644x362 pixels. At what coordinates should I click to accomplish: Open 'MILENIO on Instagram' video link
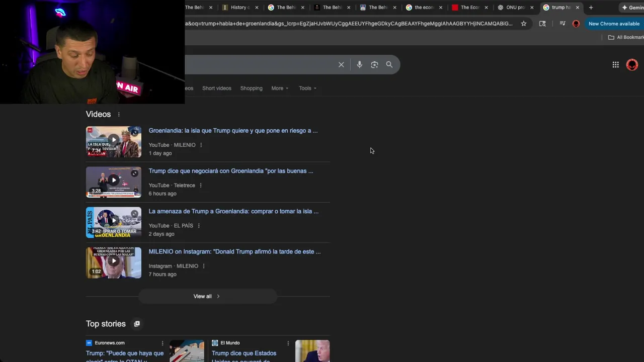[x=234, y=252]
